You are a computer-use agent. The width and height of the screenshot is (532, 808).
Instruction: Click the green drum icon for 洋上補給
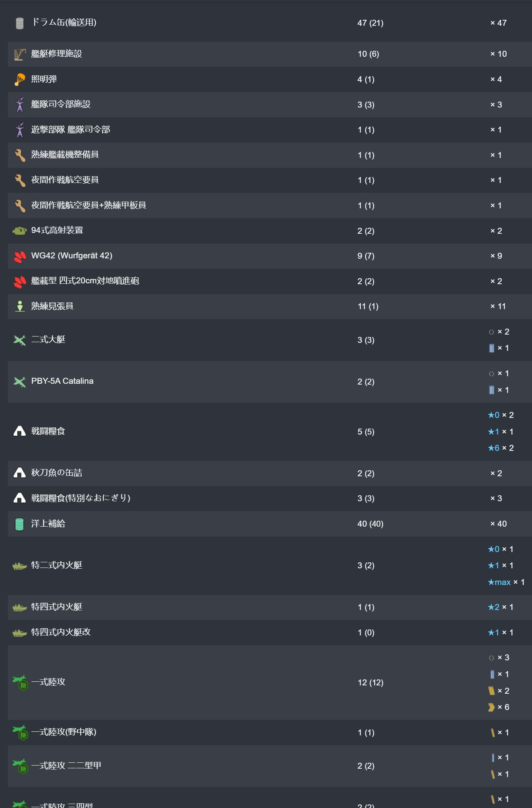pyautogui.click(x=19, y=524)
